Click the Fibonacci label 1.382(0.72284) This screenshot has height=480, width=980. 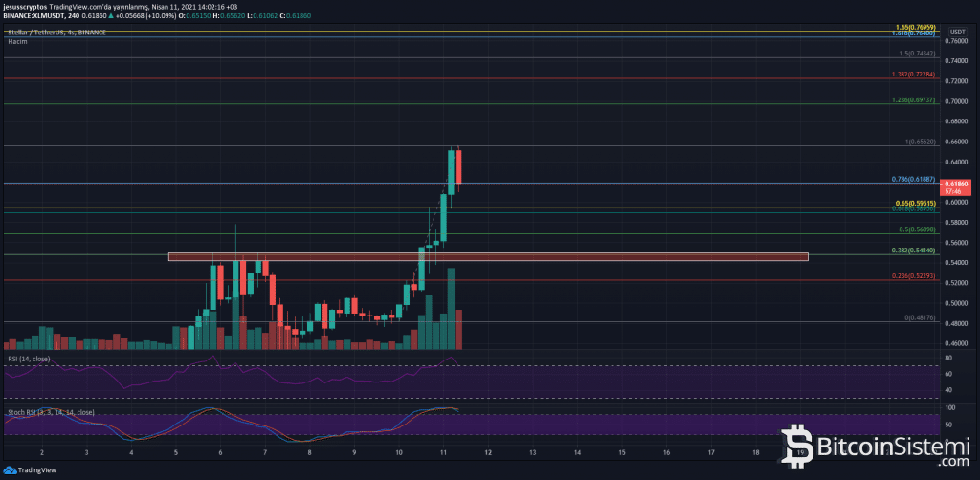(x=913, y=75)
